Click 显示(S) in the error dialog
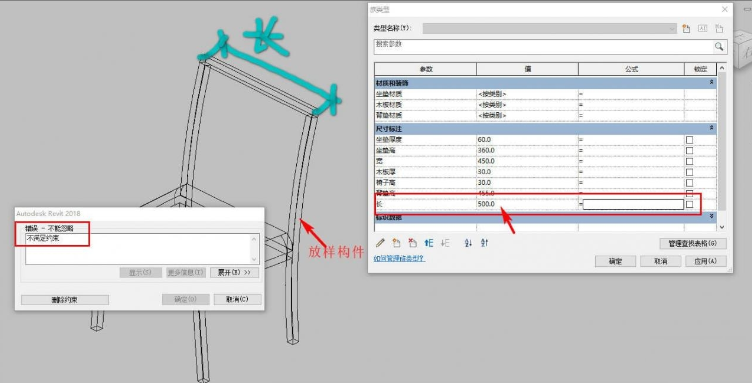This screenshot has width=752, height=383. coord(140,272)
